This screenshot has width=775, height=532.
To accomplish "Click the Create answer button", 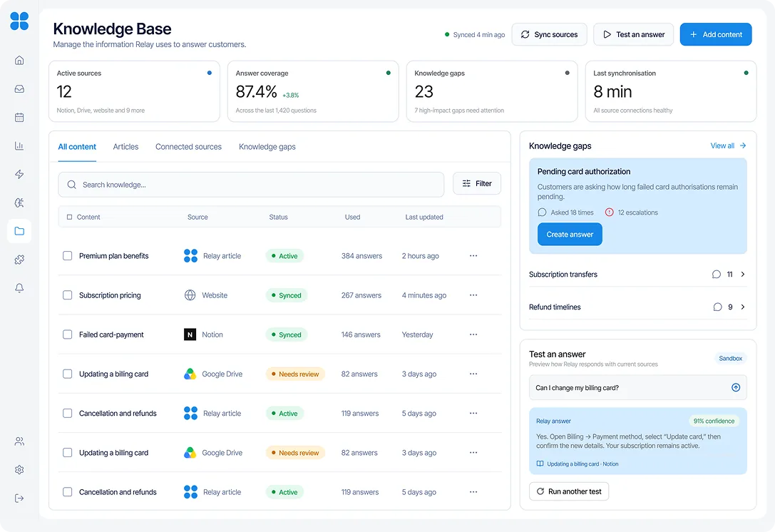I will pos(570,235).
